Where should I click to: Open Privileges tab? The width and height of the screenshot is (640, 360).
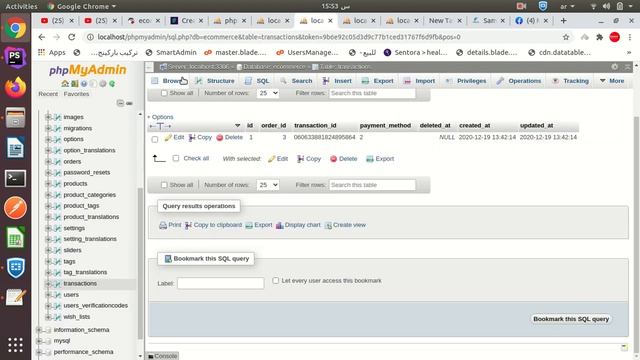tap(466, 81)
